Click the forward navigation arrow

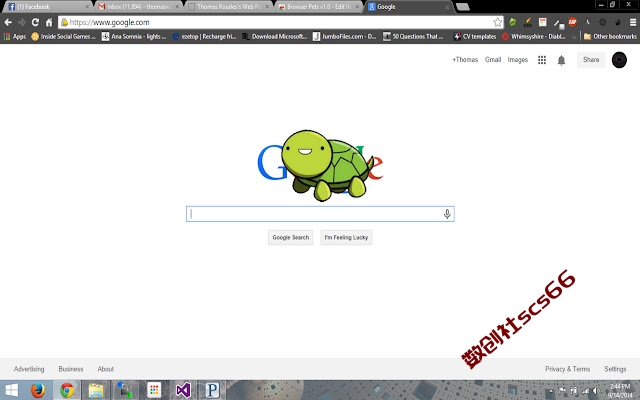[x=22, y=22]
